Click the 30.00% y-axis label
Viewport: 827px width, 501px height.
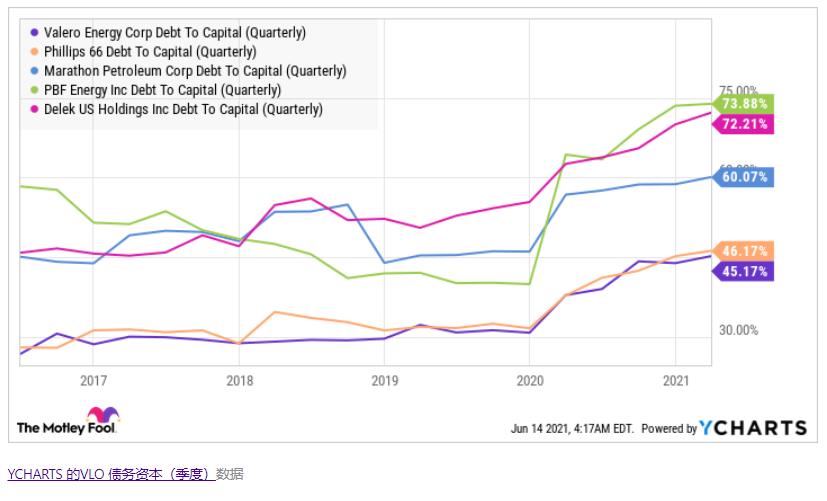point(738,330)
